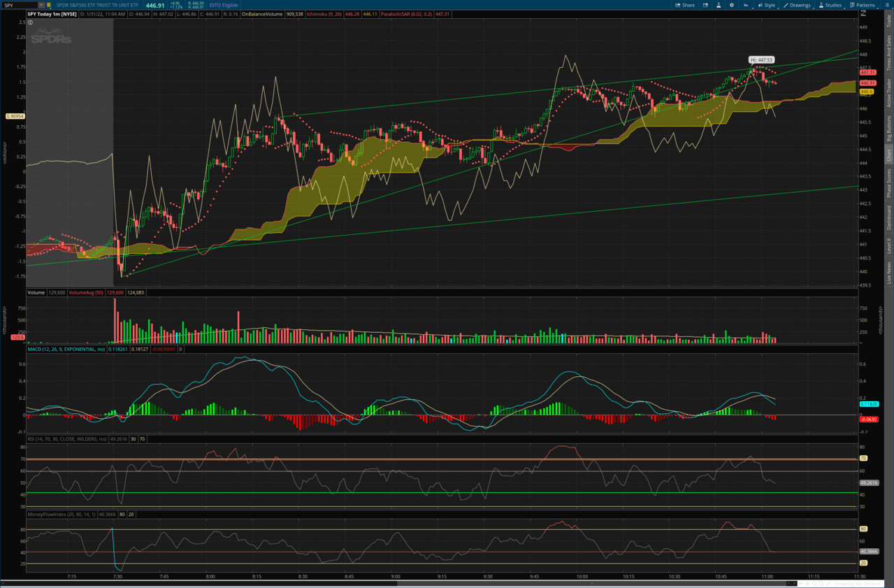Click the red 446.91 price axis tag
Viewport: 894px width, 588px height.
tap(868, 83)
